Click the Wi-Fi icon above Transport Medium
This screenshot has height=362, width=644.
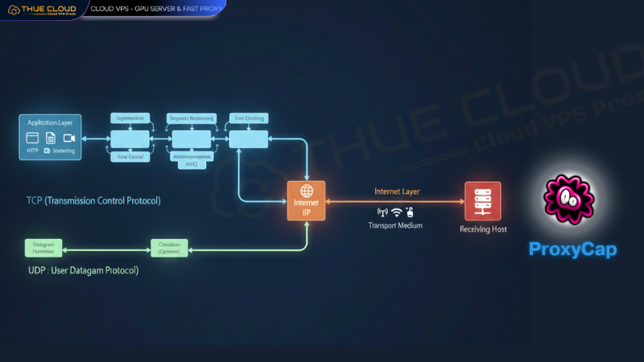(x=396, y=213)
